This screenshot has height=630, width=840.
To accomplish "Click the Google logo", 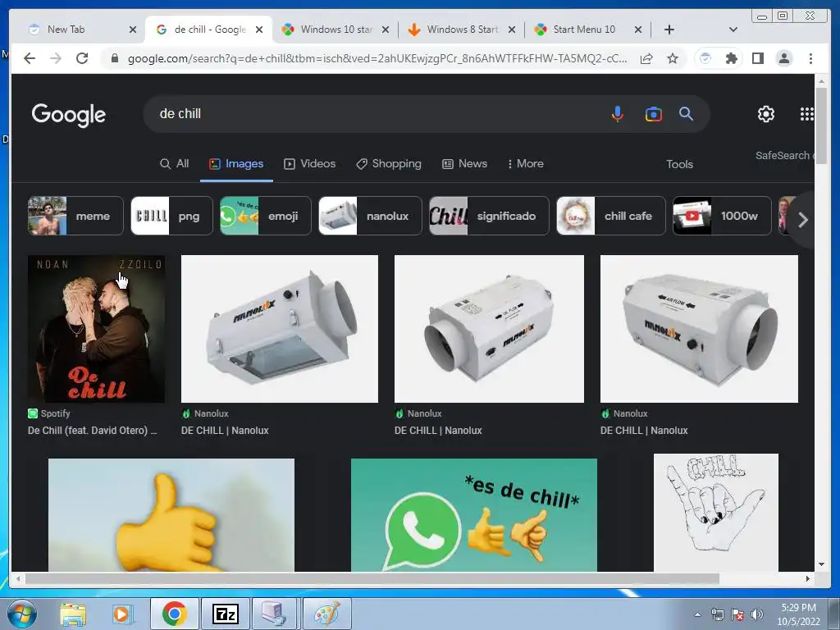I will click(x=69, y=115).
